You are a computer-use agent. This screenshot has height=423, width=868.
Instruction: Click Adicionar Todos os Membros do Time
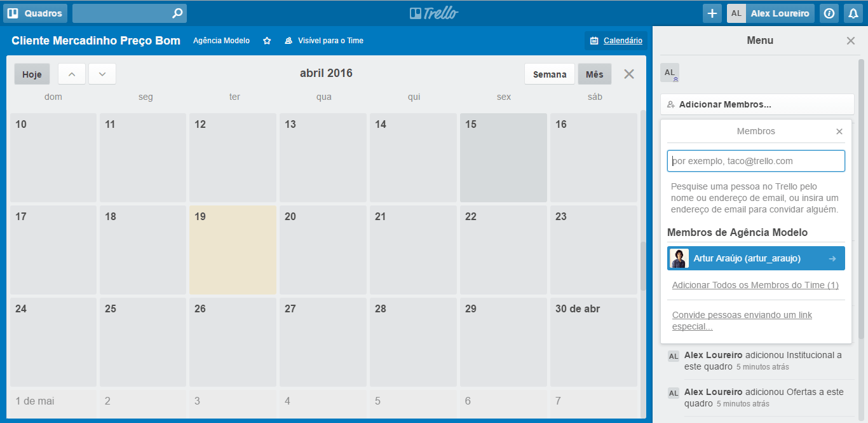coord(755,285)
